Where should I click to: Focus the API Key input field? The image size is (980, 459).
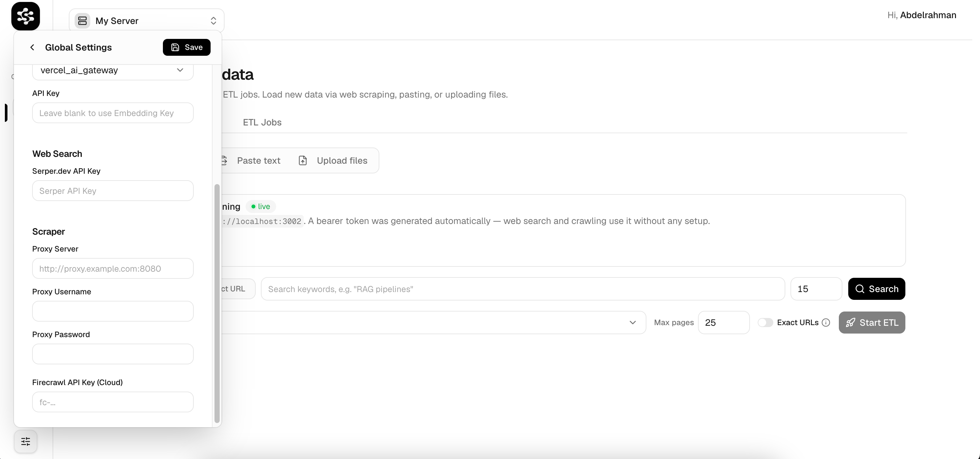click(x=113, y=113)
